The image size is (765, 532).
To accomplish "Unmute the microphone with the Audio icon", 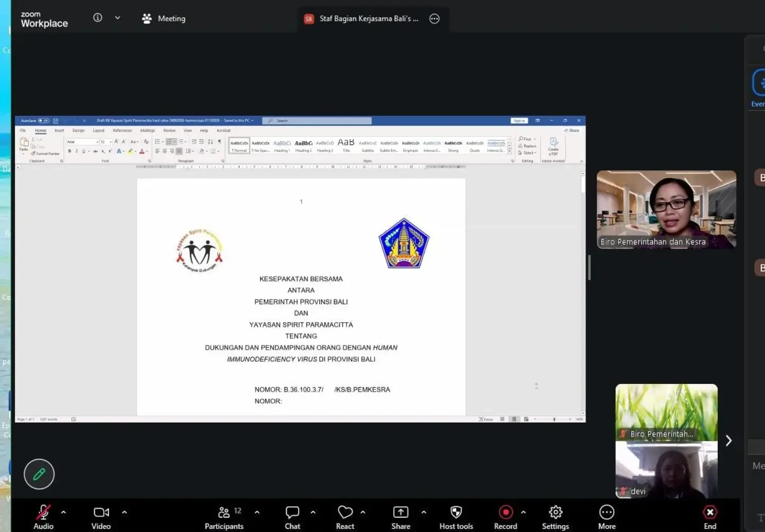I will click(x=43, y=512).
